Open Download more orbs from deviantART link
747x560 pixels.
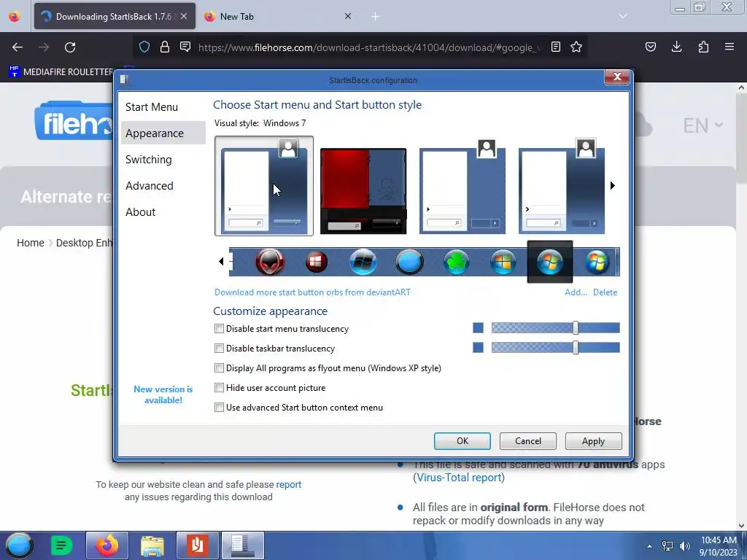click(x=312, y=292)
